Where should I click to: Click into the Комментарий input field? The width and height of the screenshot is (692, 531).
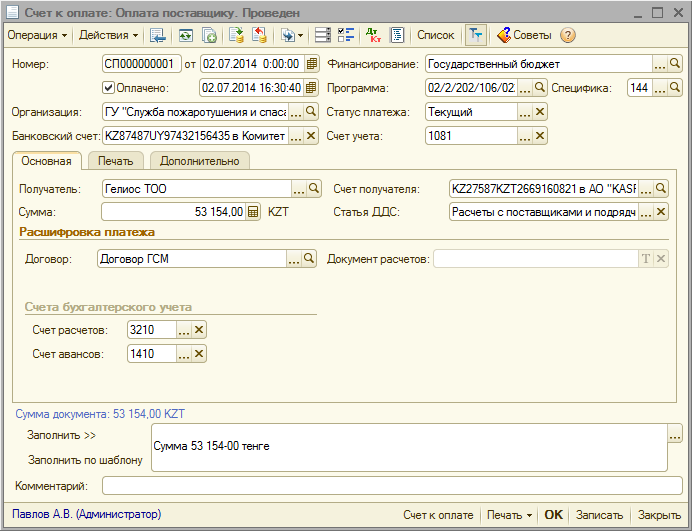click(x=390, y=486)
